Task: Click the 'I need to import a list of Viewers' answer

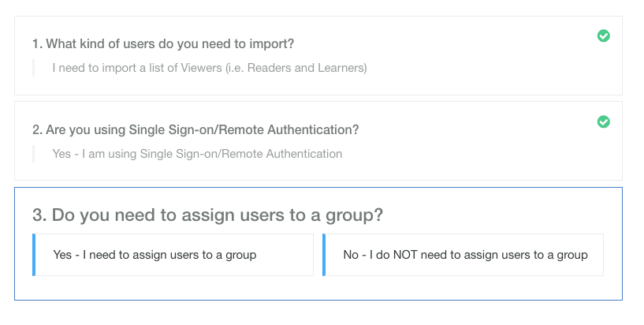Action: click(x=210, y=68)
